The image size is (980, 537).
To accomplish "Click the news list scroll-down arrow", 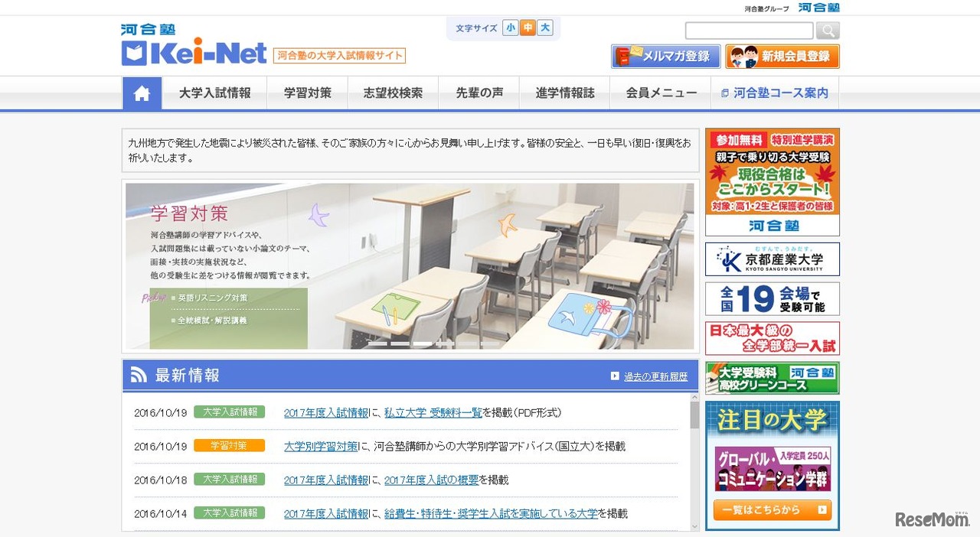I will [x=694, y=526].
